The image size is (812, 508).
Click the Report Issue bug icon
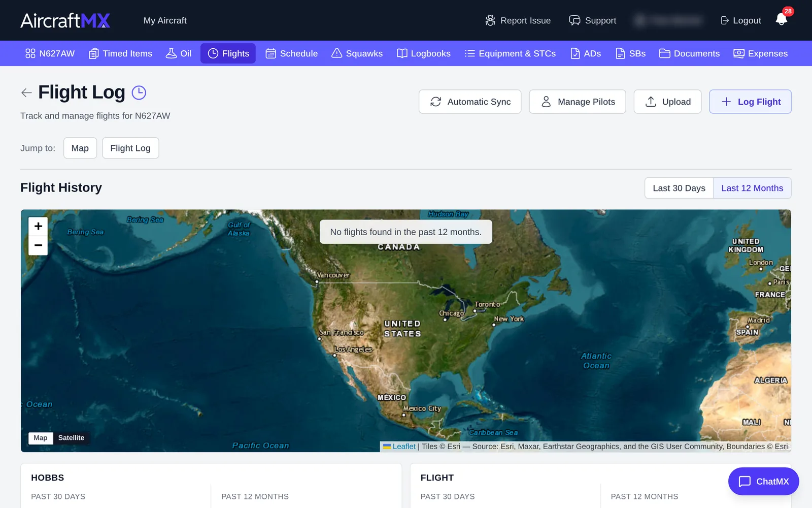[490, 20]
